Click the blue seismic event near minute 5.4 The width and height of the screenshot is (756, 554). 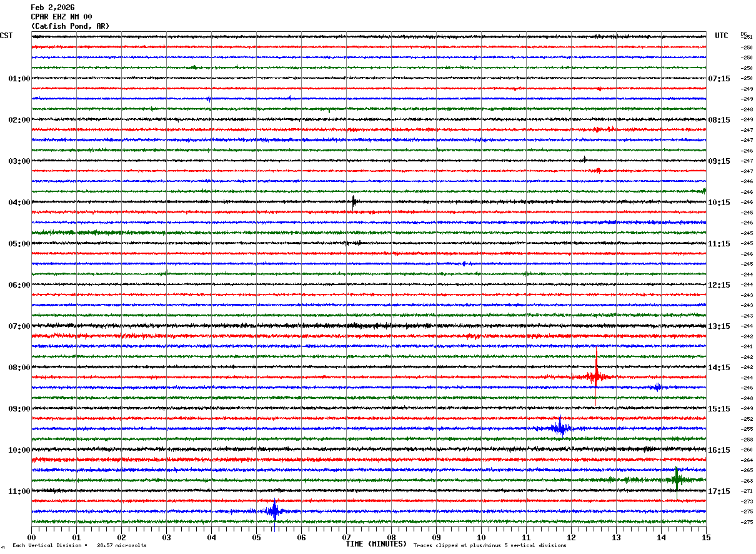[x=274, y=511]
